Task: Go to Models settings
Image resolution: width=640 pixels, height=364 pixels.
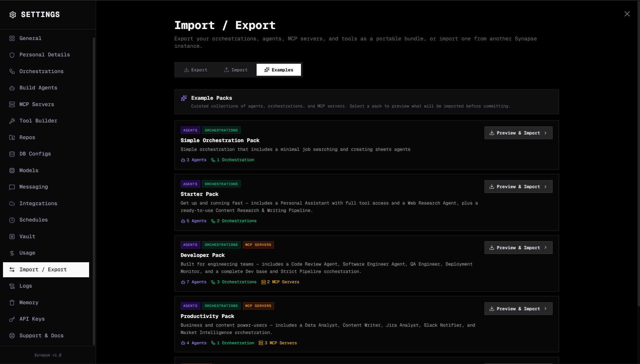Action: pyautogui.click(x=46, y=170)
